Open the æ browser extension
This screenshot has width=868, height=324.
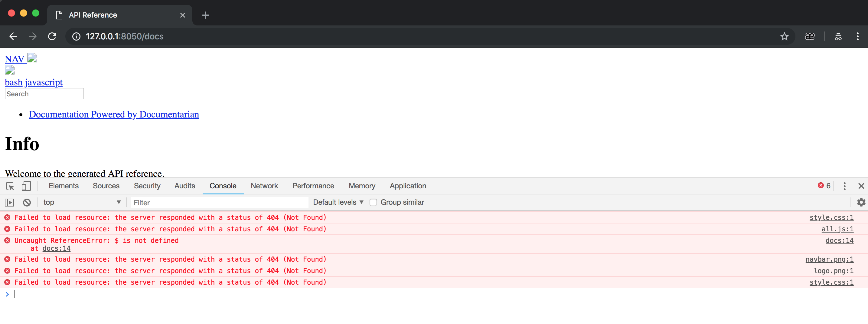(x=810, y=36)
